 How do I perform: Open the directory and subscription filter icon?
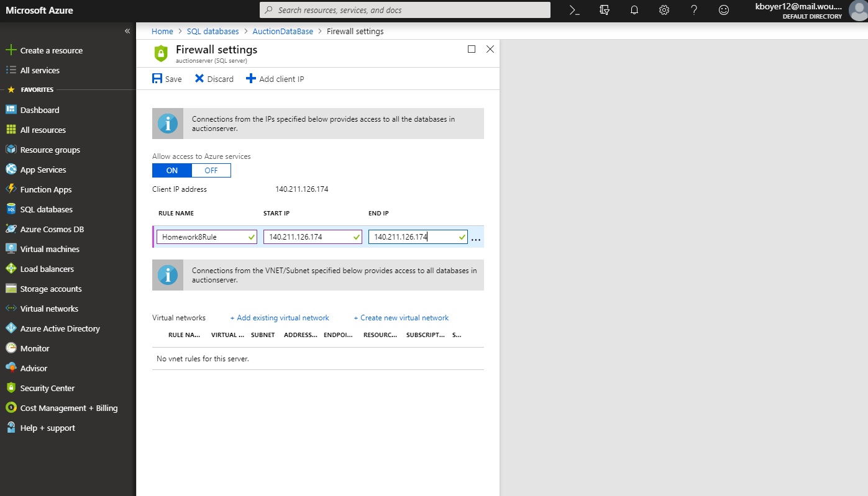pos(605,10)
